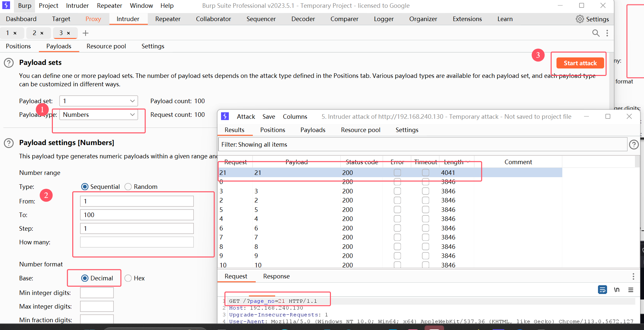Close Intruder tab 2
Screen dimensions: 644x330
pos(42,33)
